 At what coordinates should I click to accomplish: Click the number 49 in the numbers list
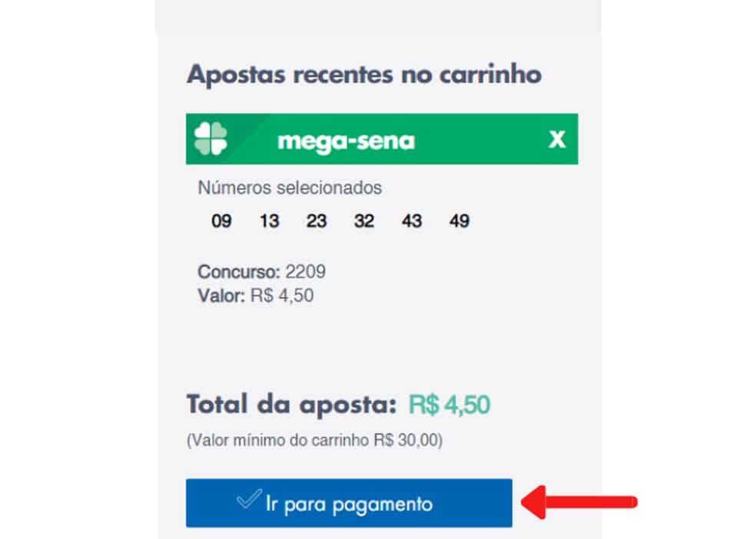coord(459,221)
